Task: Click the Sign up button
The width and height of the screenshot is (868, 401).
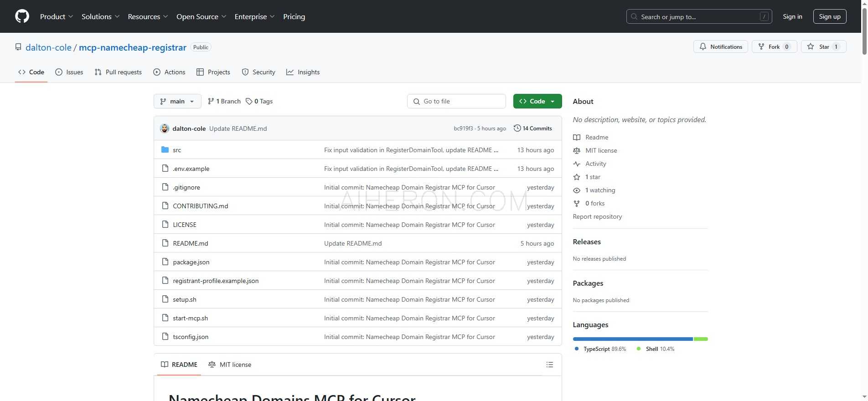Action: pyautogui.click(x=830, y=16)
